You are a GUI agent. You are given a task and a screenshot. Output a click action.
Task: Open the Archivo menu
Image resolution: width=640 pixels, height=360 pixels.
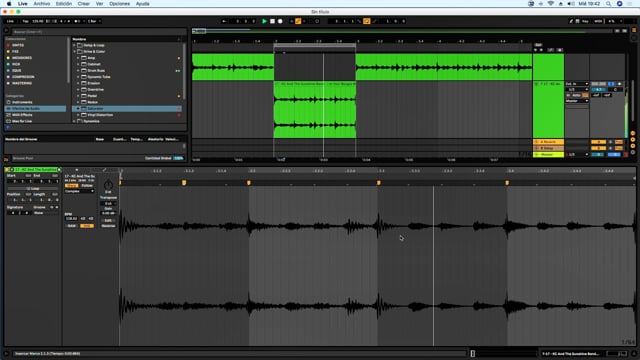[x=42, y=4]
